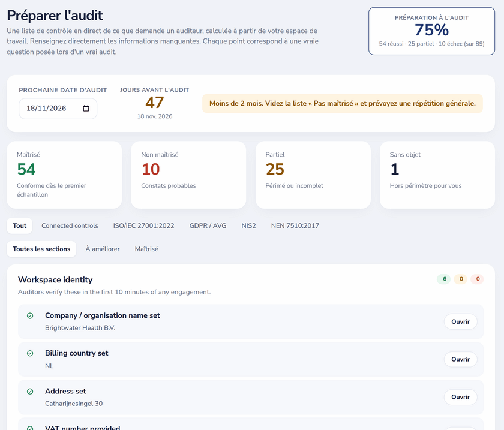Show the À améliorer sections
This screenshot has height=430, width=504.
(103, 249)
